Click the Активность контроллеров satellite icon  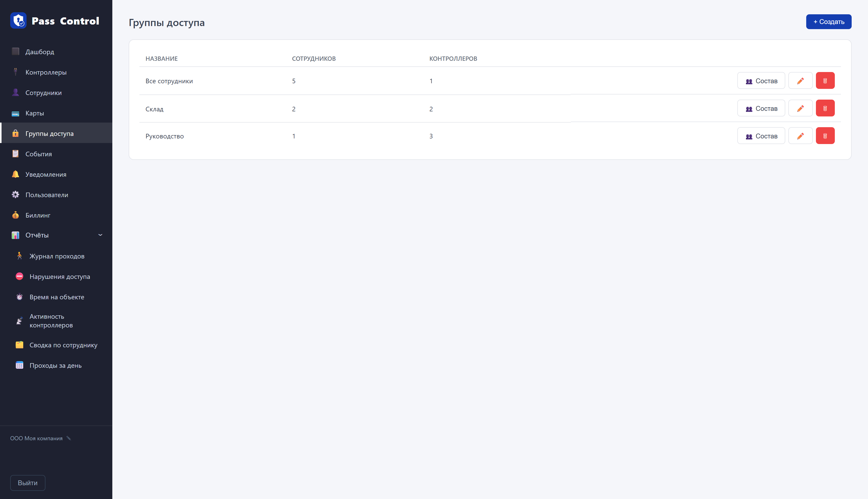19,321
